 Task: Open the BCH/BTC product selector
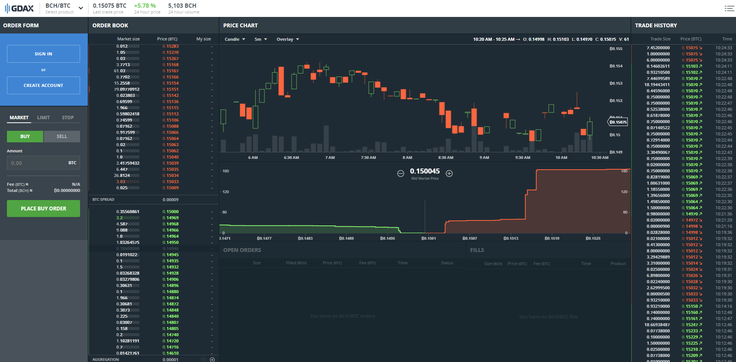(64, 8)
